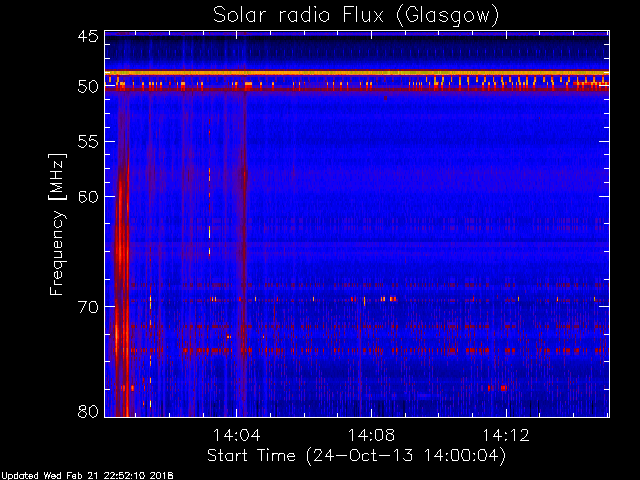Click the 'Frequency [MHz]' axis label
The image size is (640, 480).
[58, 224]
